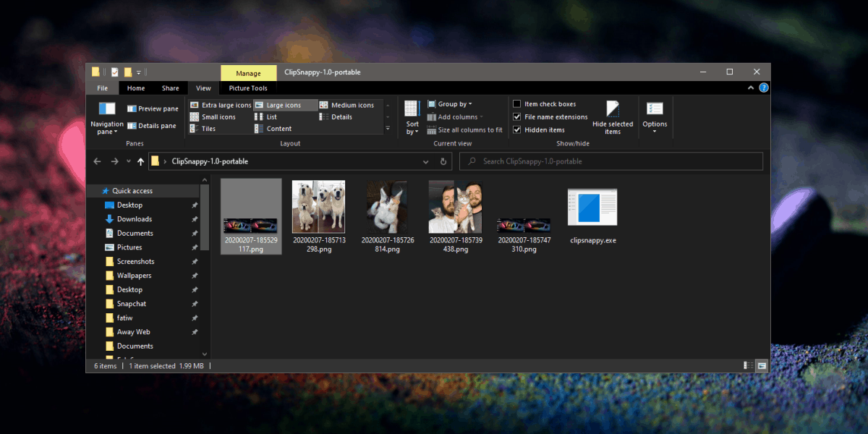Open the clipsnappy.exe file thumbnail
This screenshot has height=434, width=868.
pyautogui.click(x=592, y=205)
